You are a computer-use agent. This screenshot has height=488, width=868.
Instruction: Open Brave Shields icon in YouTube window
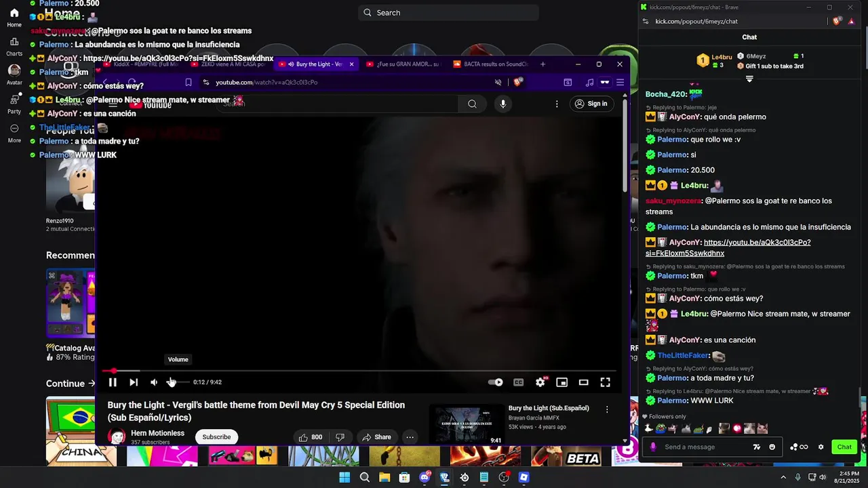[x=518, y=83]
